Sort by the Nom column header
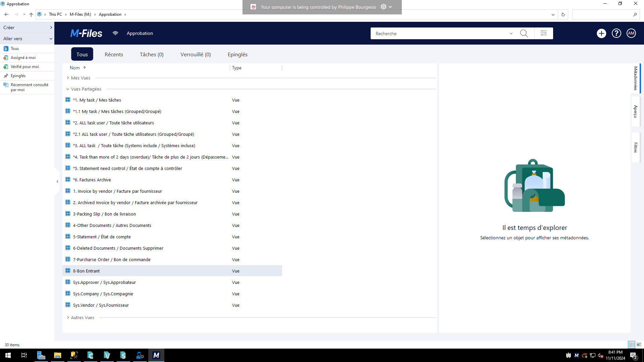The height and width of the screenshot is (362, 644). [75, 68]
